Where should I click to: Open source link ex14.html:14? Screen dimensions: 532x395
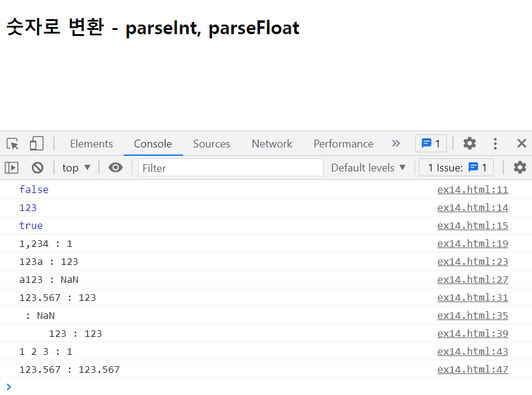472,207
